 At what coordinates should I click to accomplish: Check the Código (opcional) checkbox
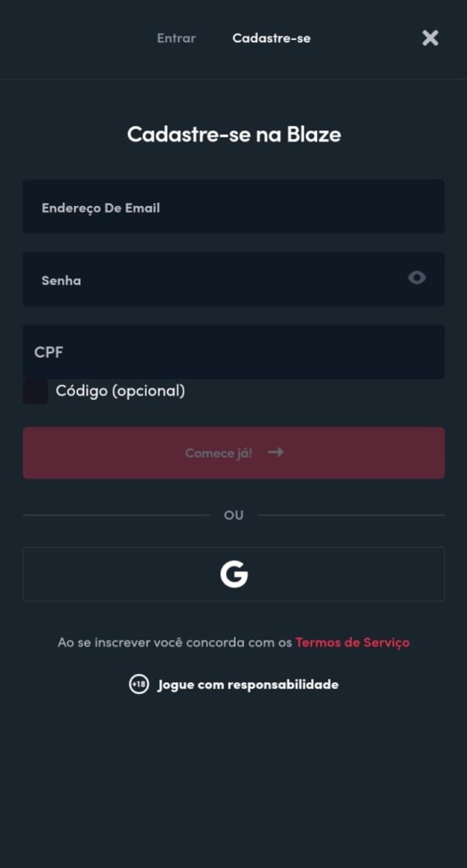pos(35,392)
